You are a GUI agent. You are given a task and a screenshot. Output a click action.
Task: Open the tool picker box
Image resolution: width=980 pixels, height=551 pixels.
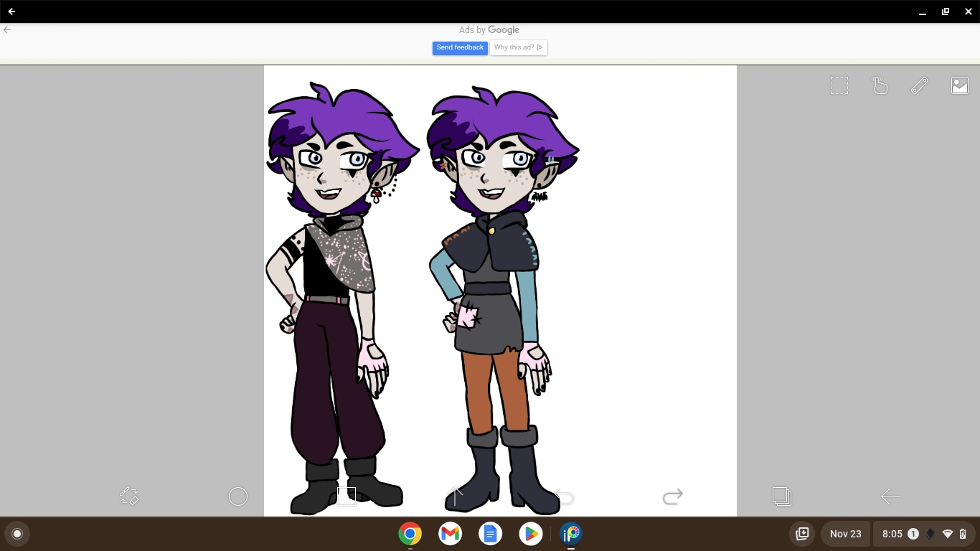[347, 496]
